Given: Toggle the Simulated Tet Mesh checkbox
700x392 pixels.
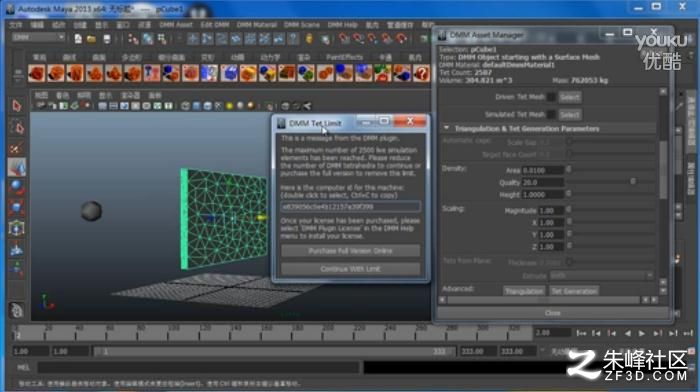Looking at the screenshot, I should 551,114.
